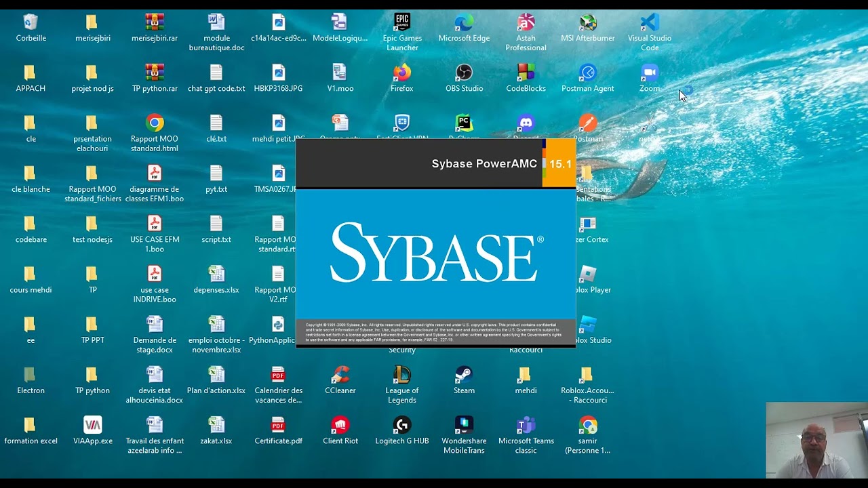Open Logitech G HUB shortcut
The width and height of the screenshot is (868, 488).
click(x=402, y=430)
